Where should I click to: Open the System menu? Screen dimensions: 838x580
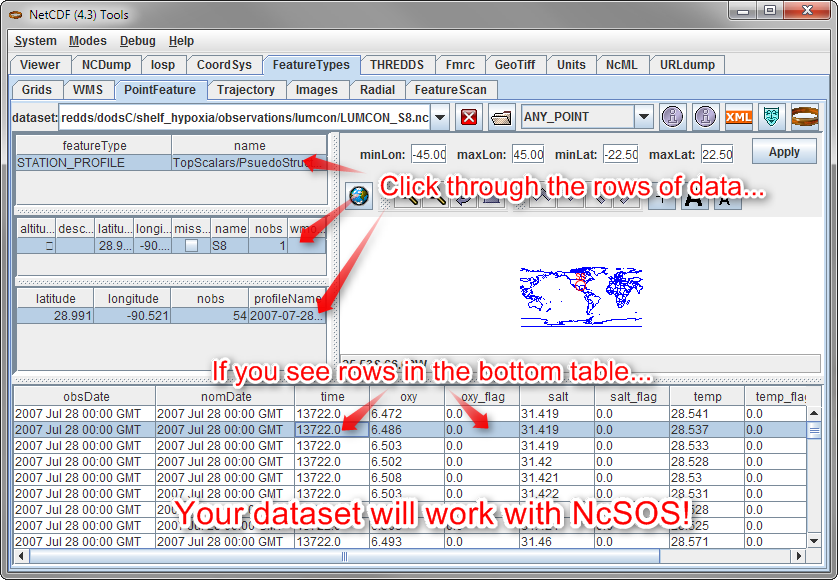point(35,41)
